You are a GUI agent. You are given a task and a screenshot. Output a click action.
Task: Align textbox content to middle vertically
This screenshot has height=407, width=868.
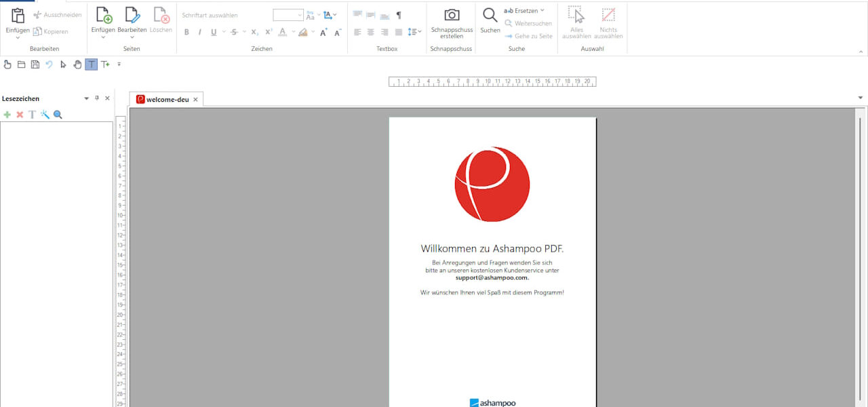[x=371, y=15]
